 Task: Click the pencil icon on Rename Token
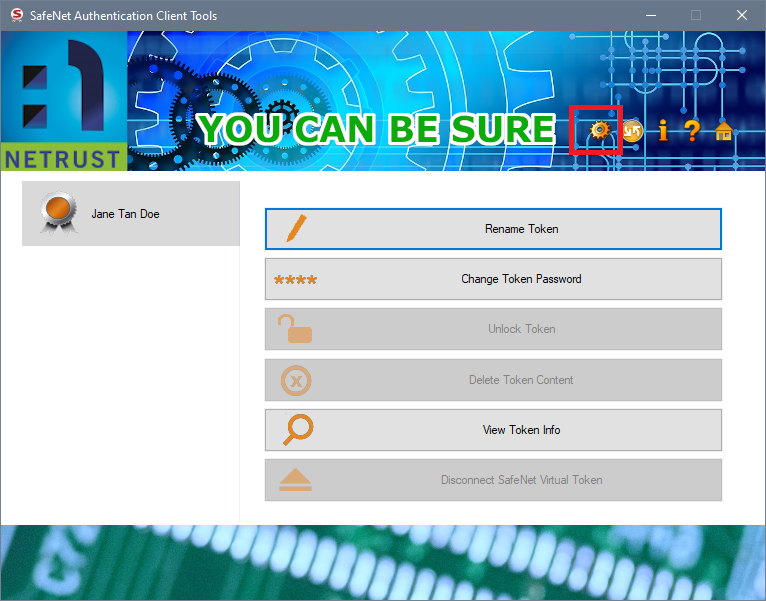[x=297, y=228]
